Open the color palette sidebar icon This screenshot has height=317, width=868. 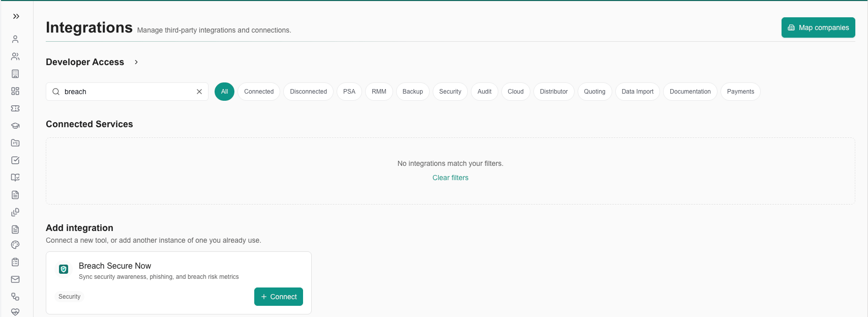pyautogui.click(x=15, y=245)
